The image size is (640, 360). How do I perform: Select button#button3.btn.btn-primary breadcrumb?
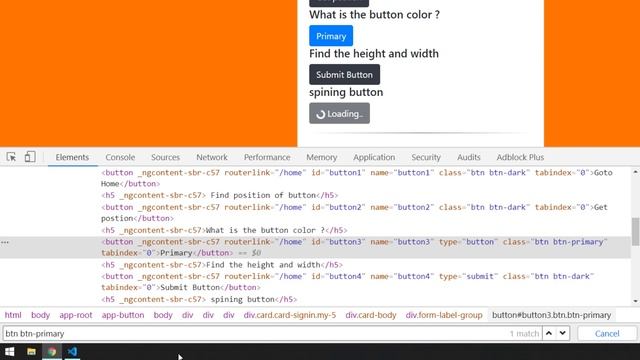pyautogui.click(x=551, y=315)
